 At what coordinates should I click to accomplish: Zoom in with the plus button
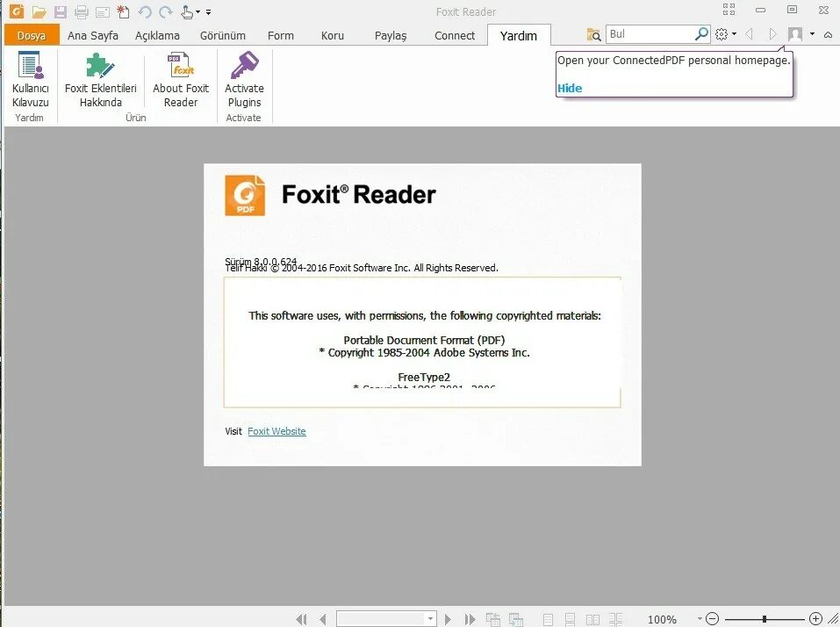coord(815,619)
